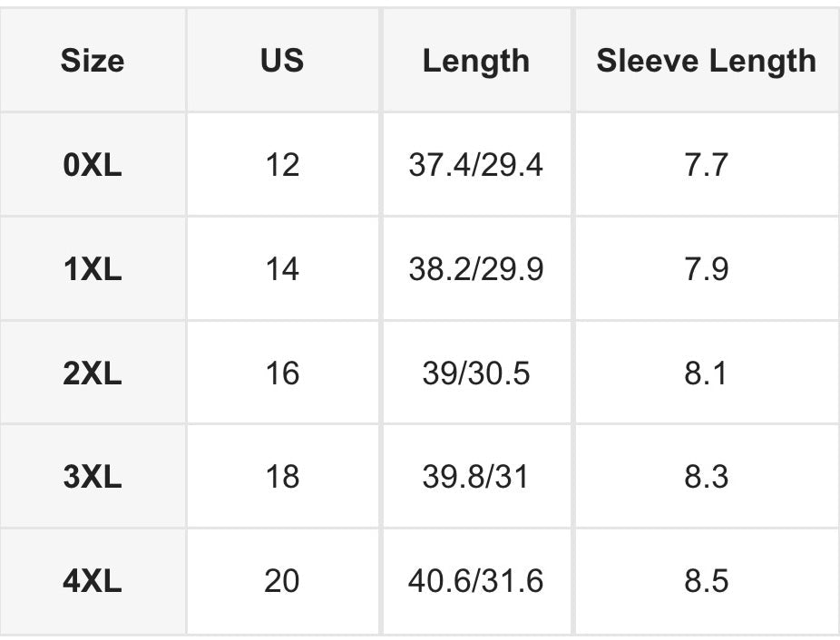Viewport: 840px width, 640px height.
Task: Click the US size 12 cell
Action: click(x=282, y=164)
